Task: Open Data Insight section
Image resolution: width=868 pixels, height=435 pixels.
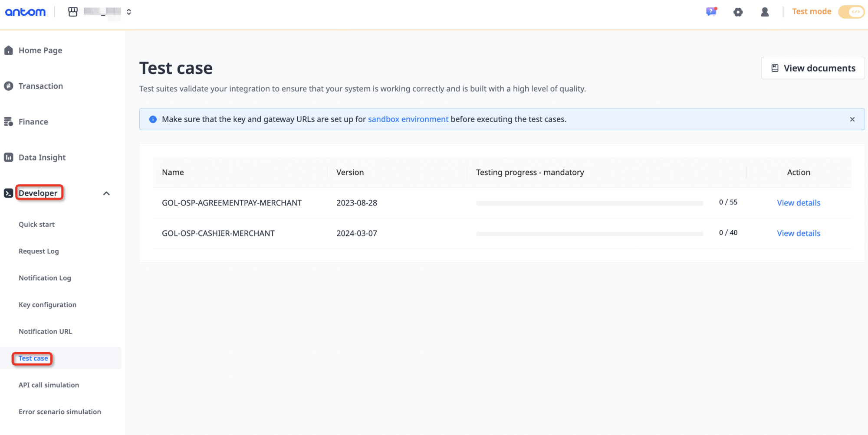Action: pos(42,157)
